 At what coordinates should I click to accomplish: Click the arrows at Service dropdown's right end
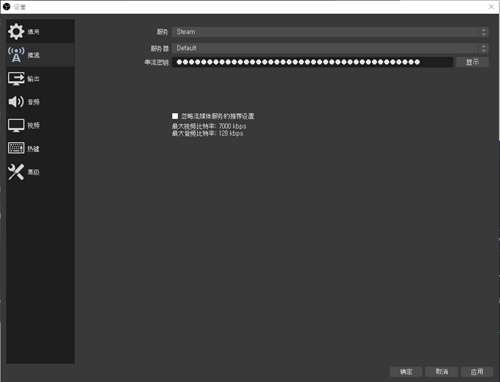pyautogui.click(x=484, y=32)
